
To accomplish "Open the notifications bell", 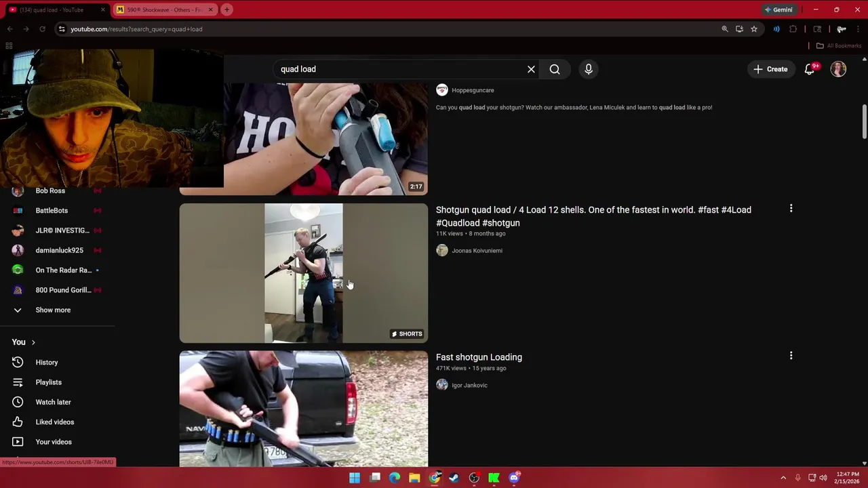I will coord(810,69).
